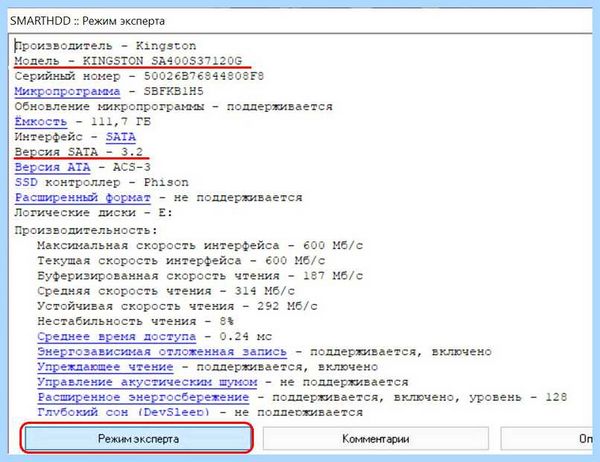Click the SSD link before контроллер
Viewport: 600px width, 462px height.
click(x=26, y=182)
